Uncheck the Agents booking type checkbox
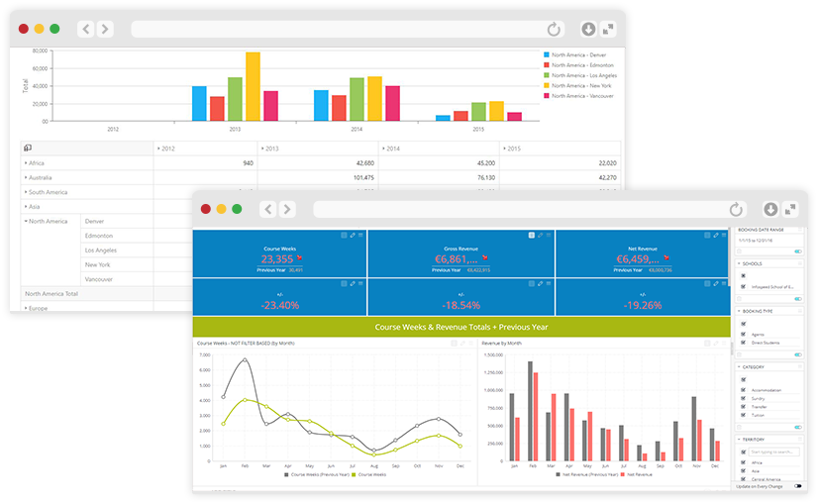This screenshot has width=818, height=504. coord(743,333)
